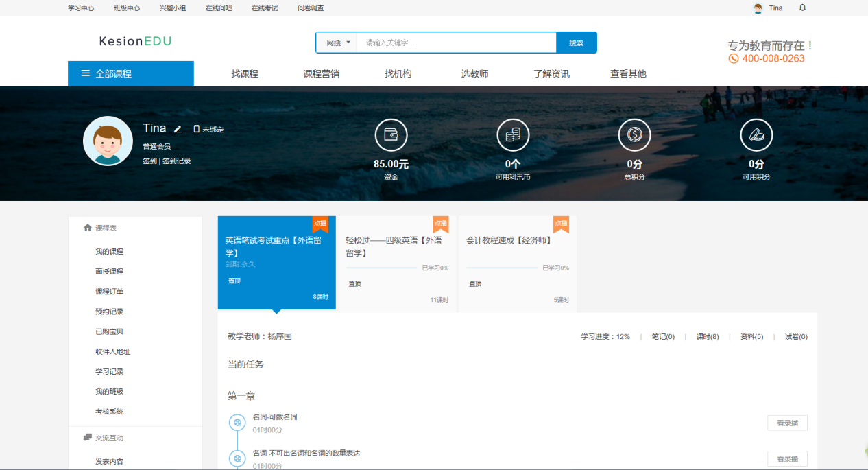Click 看录播 for 名词-可数名词 lesson

[x=787, y=423]
